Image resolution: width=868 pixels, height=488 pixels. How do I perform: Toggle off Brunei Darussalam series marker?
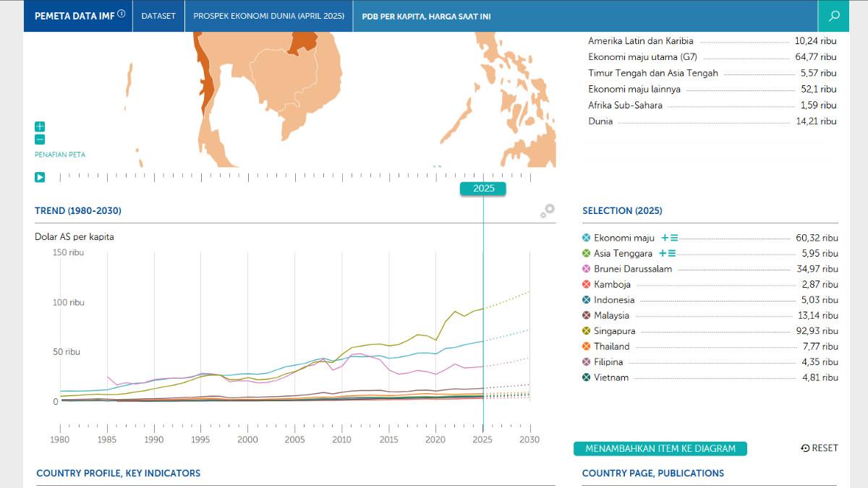point(587,269)
